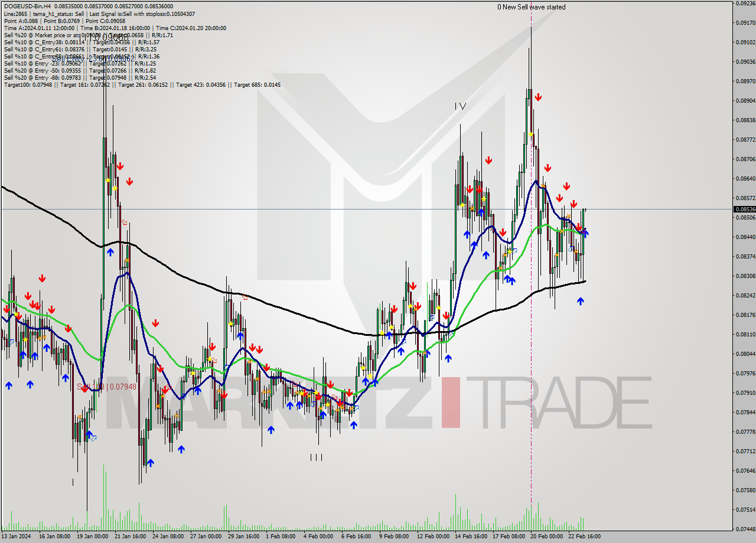756x543 pixels.
Task: Click the 0.07646 price axis label
Action: tap(744, 470)
